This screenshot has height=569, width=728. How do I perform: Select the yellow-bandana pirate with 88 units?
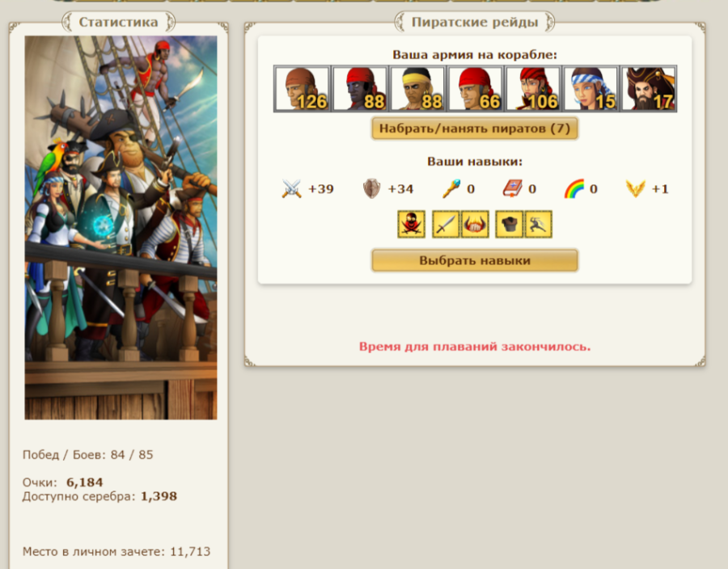(x=417, y=89)
